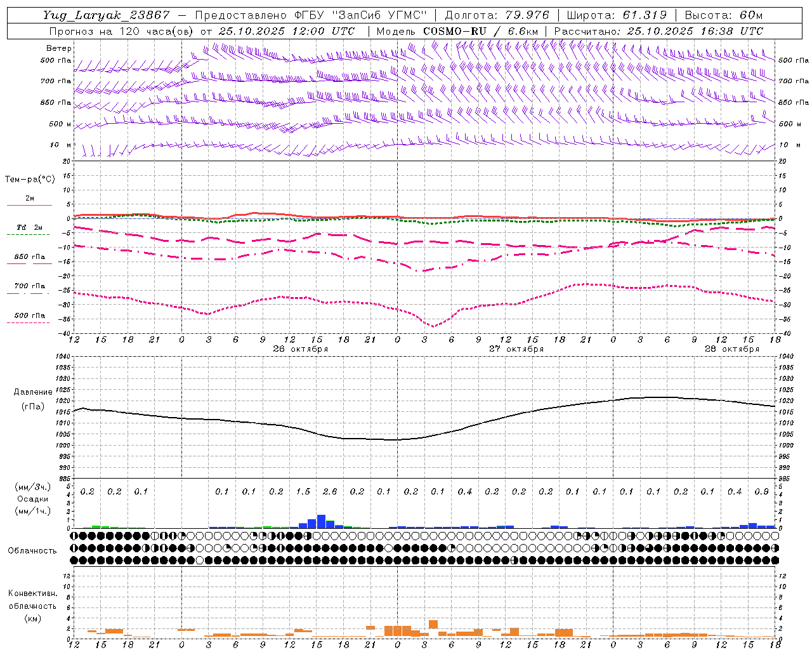Click the longitude value 79.976
Viewport: 812px width, 650px height.
pyautogui.click(x=528, y=15)
